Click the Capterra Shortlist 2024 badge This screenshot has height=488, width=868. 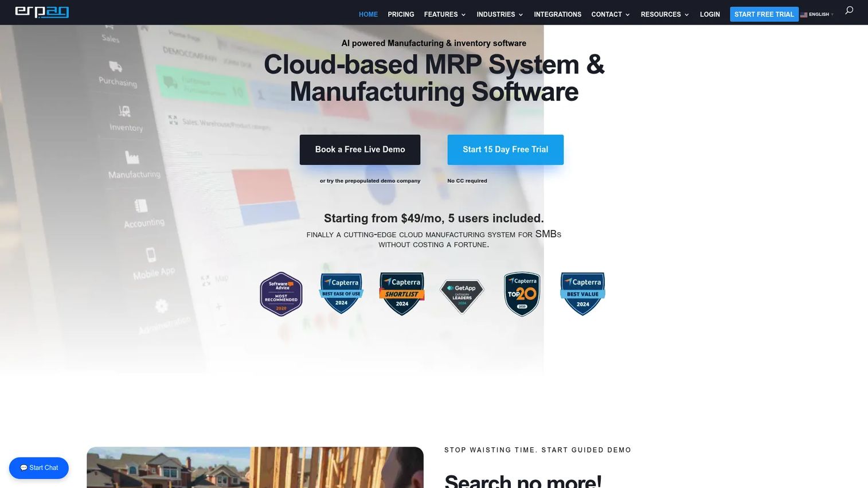[402, 294]
